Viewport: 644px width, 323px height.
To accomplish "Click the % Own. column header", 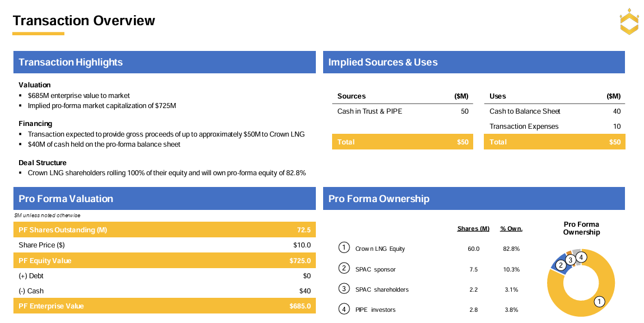I will tap(511, 228).
